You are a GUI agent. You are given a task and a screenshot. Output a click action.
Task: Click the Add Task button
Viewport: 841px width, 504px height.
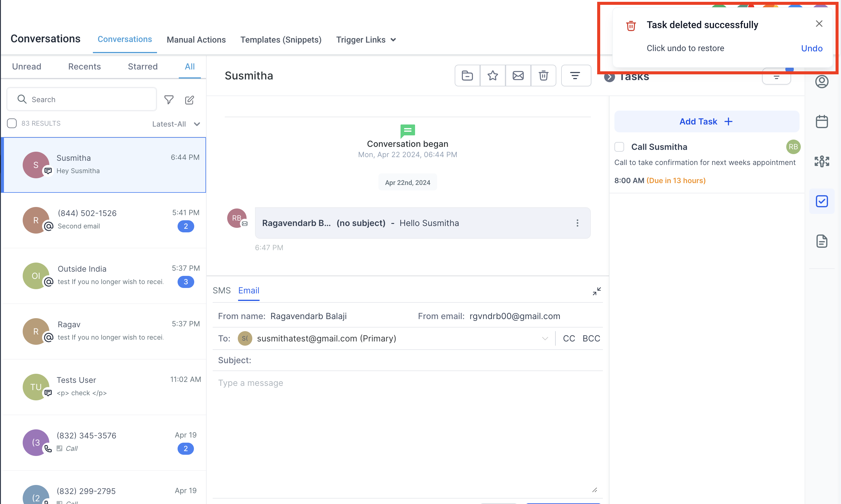pyautogui.click(x=706, y=121)
